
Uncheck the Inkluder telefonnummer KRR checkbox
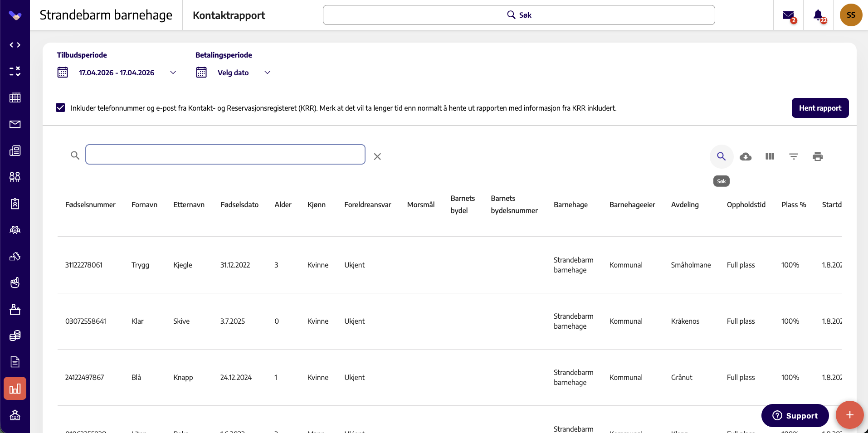tap(60, 107)
